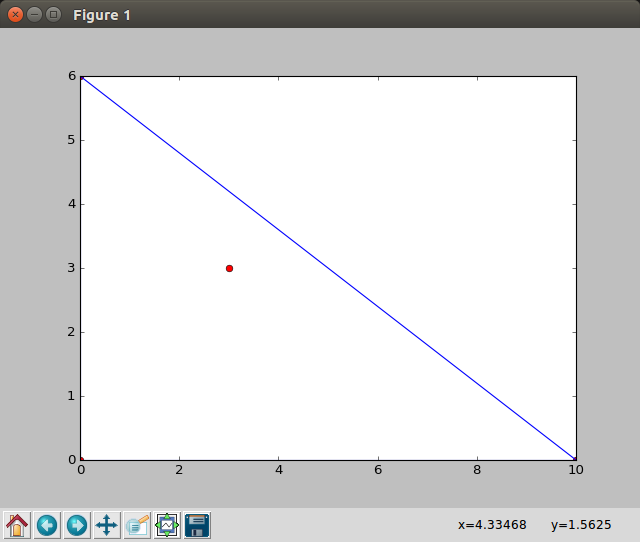640x542 pixels.
Task: Click the x-axis tick label 4
Action: point(279,470)
